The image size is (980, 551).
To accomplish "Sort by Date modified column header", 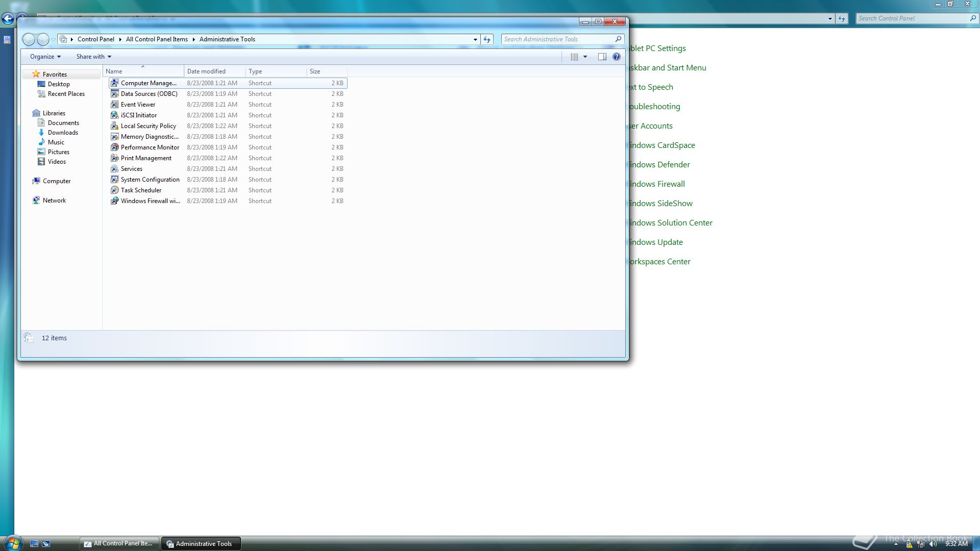I will pos(215,71).
